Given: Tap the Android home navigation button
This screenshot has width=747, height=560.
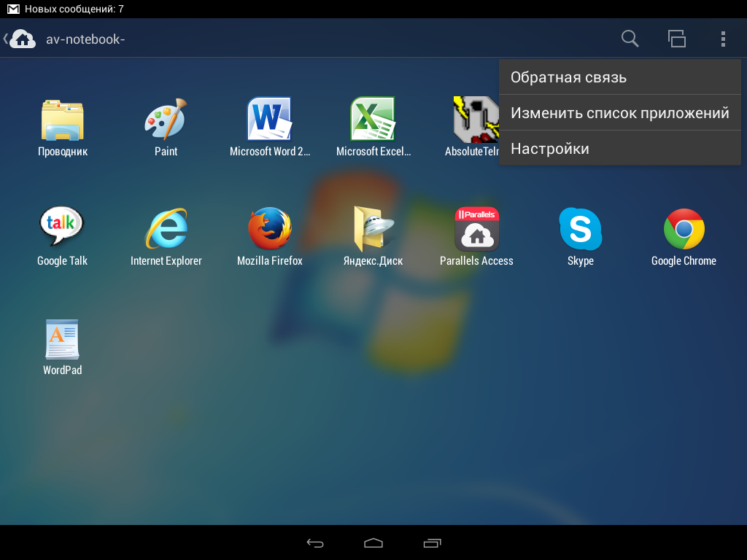Looking at the screenshot, I should coord(373,542).
